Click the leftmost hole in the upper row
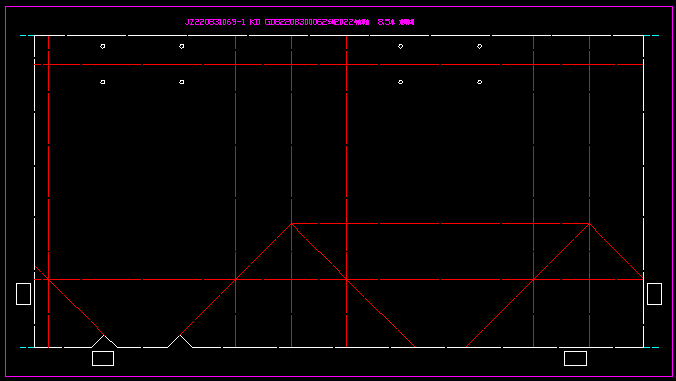Image resolution: width=676 pixels, height=381 pixels. (x=103, y=46)
